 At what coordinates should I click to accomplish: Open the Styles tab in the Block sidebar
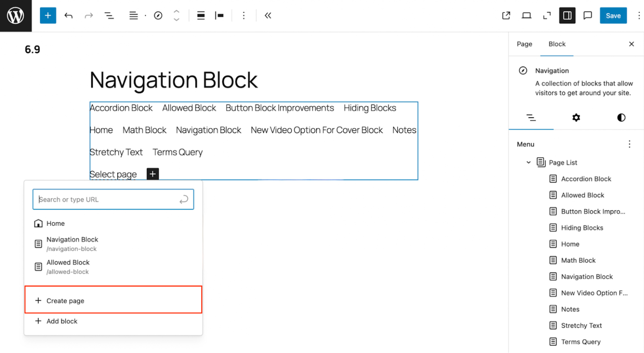(621, 118)
